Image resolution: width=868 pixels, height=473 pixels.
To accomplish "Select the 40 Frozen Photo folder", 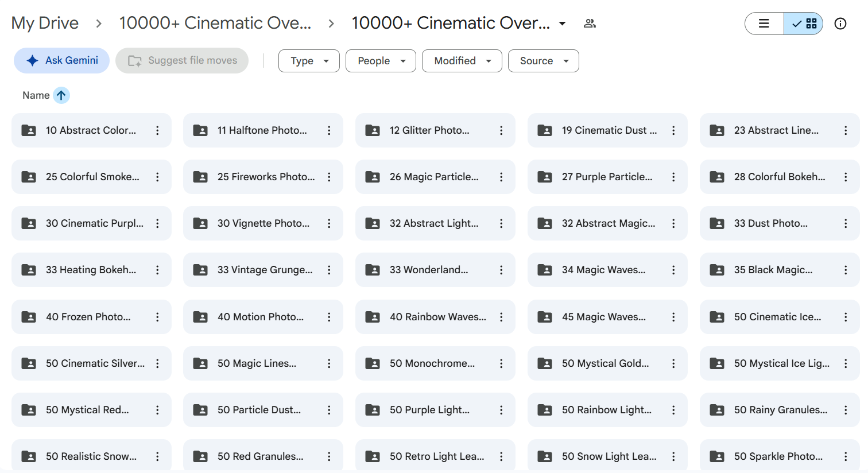I will 91,317.
